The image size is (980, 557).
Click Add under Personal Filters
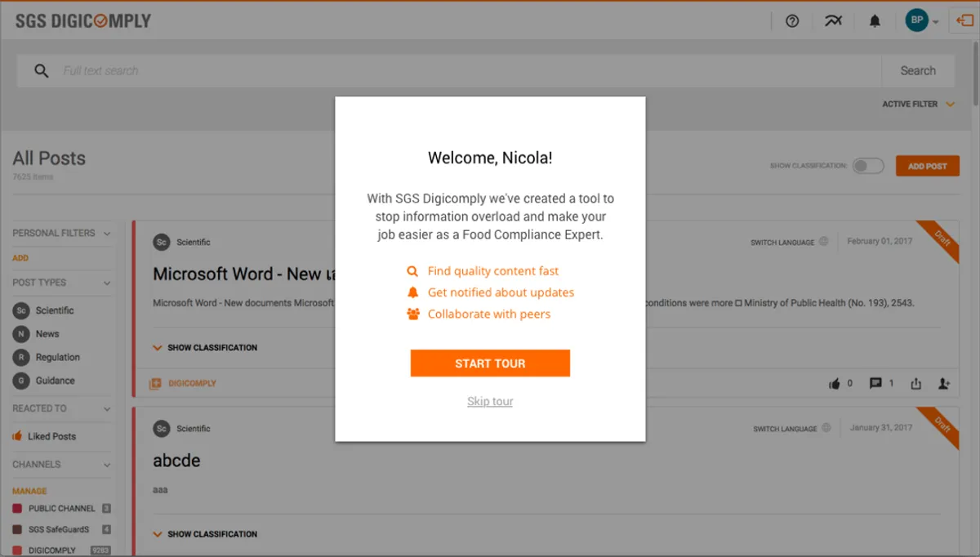[20, 258]
